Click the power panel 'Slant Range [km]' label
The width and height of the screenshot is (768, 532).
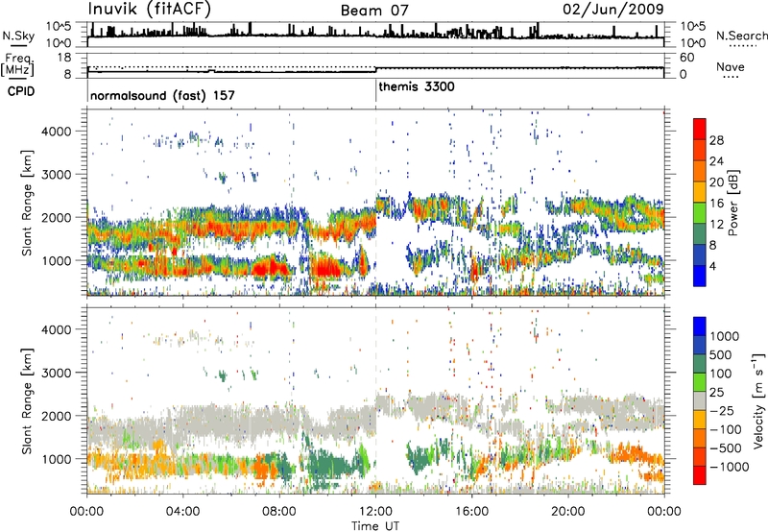[x=27, y=203]
